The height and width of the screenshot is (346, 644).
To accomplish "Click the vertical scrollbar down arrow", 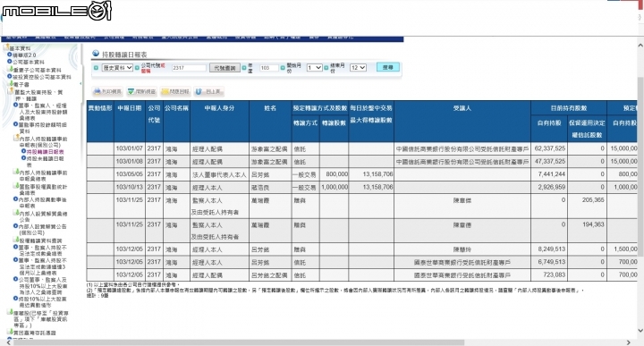I will [x=640, y=331].
